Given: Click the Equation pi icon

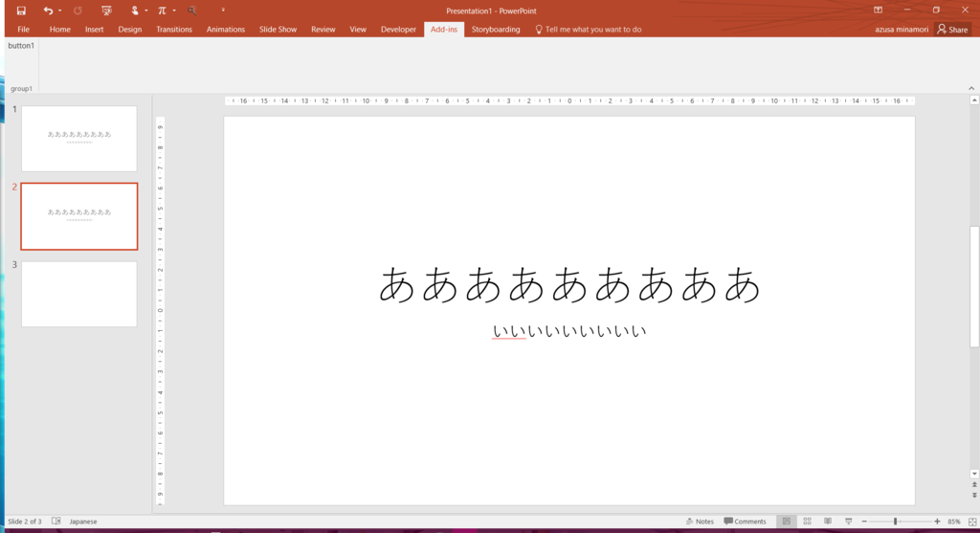Looking at the screenshot, I should (x=162, y=11).
